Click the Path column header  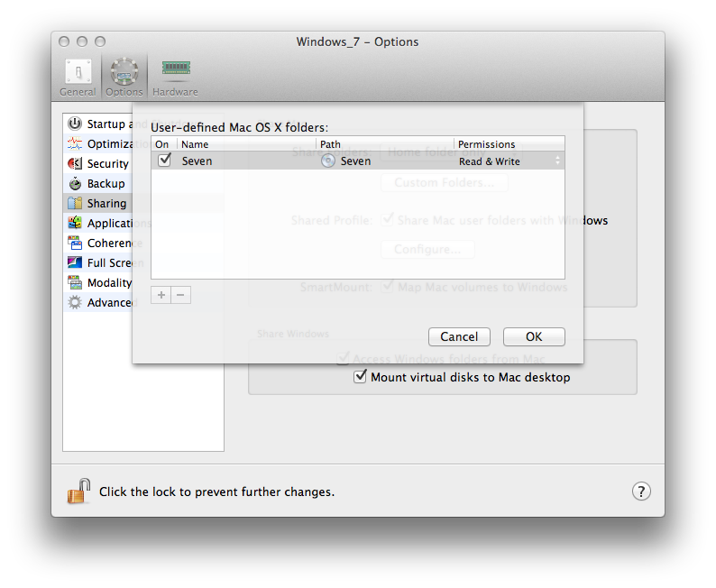[x=385, y=144]
